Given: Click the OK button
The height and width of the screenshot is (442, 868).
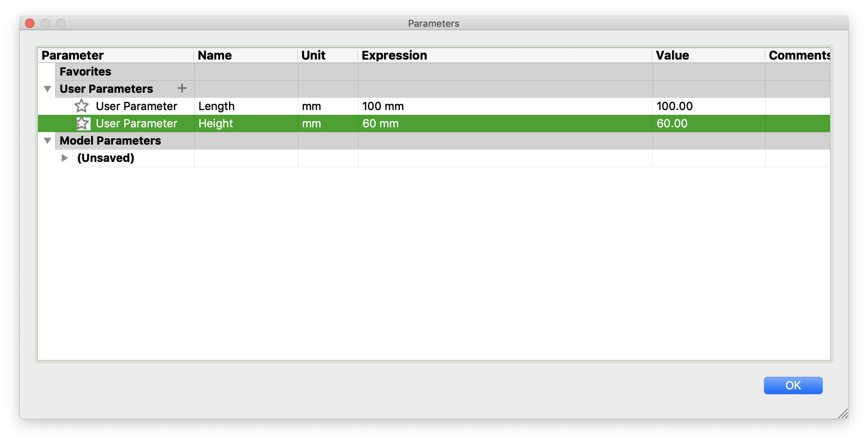Looking at the screenshot, I should tap(793, 385).
